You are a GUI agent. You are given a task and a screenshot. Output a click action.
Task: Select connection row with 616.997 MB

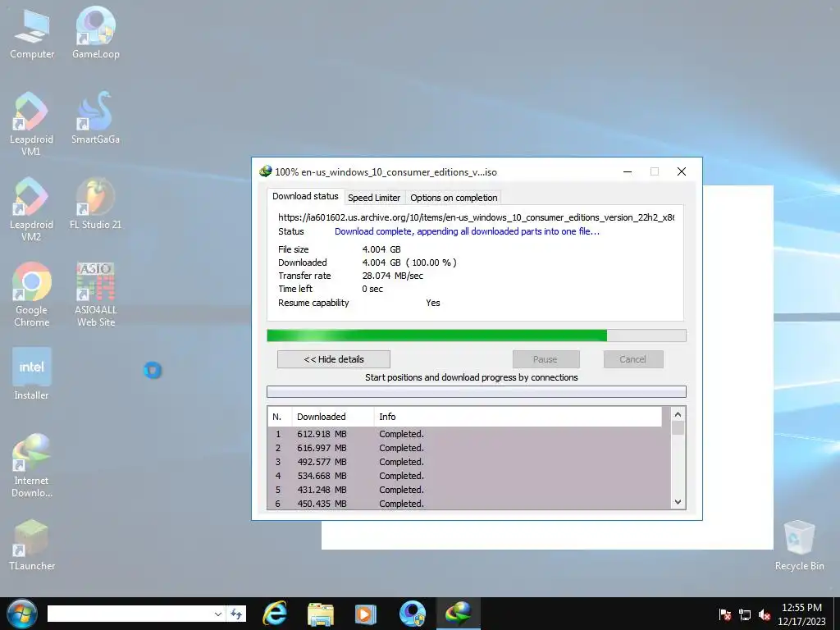click(x=468, y=448)
